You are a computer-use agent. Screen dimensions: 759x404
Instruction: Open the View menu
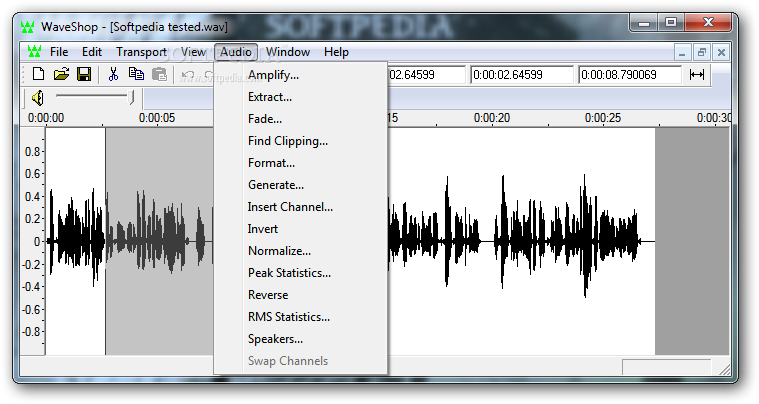193,52
